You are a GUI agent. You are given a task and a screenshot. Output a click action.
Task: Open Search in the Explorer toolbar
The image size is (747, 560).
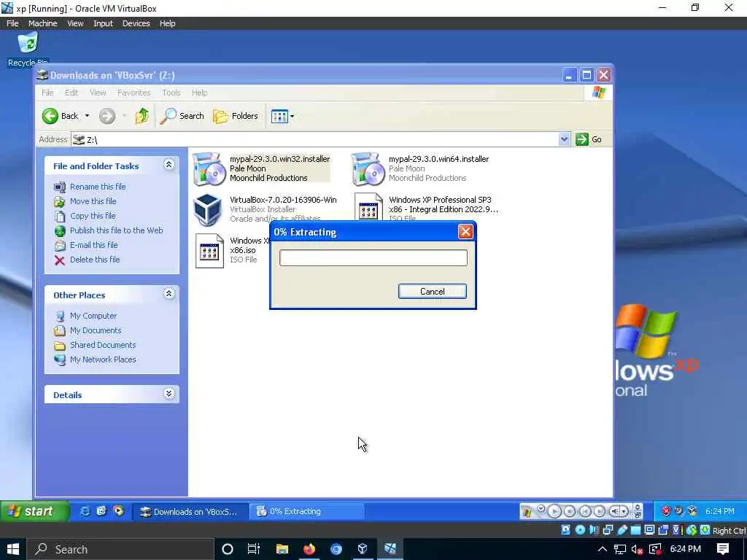[x=182, y=116]
